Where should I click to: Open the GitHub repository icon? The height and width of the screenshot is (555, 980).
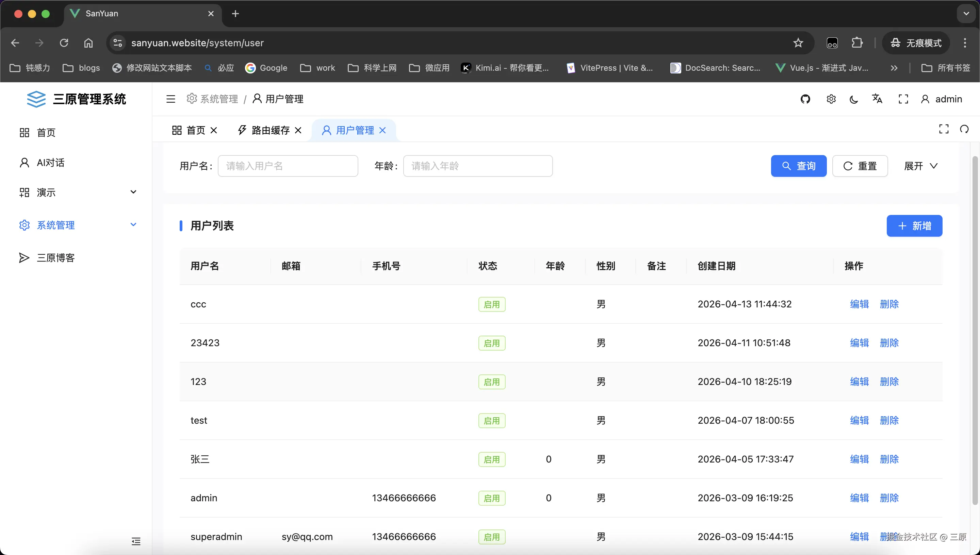point(805,99)
